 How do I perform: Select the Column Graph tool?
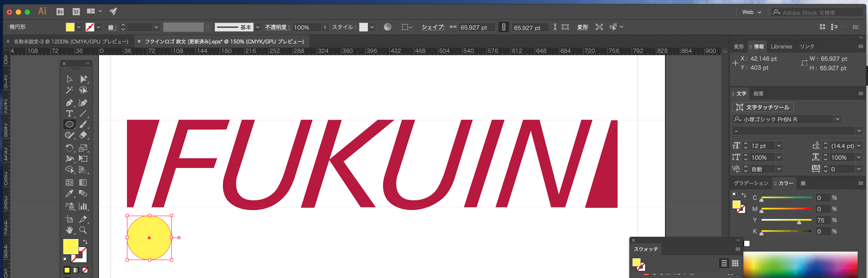tap(83, 206)
